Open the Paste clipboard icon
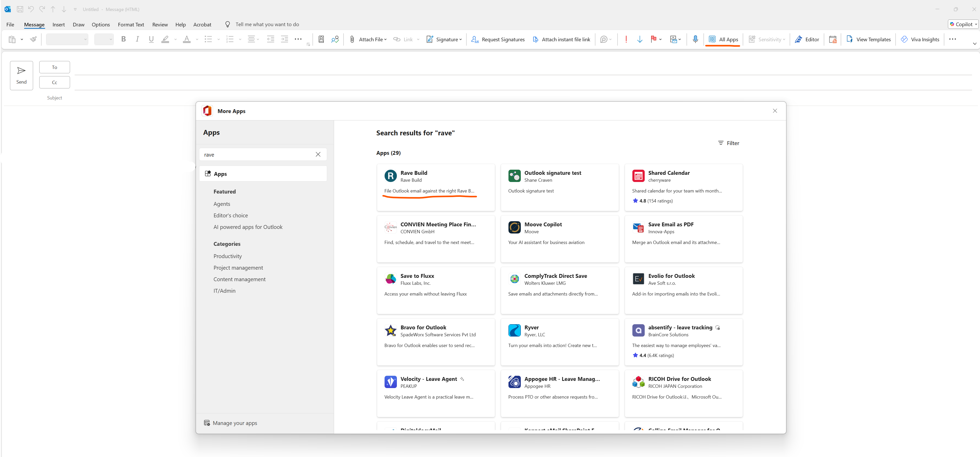 pyautogui.click(x=12, y=39)
